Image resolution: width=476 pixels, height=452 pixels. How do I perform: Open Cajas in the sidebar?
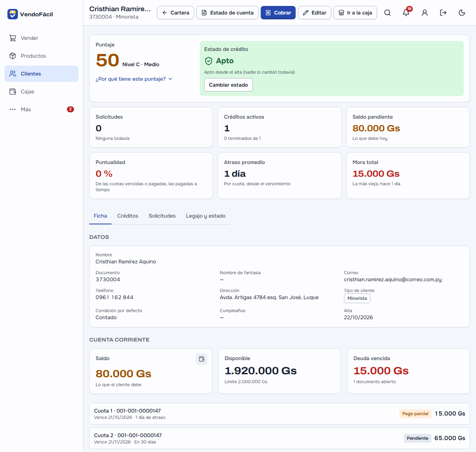coord(41,92)
